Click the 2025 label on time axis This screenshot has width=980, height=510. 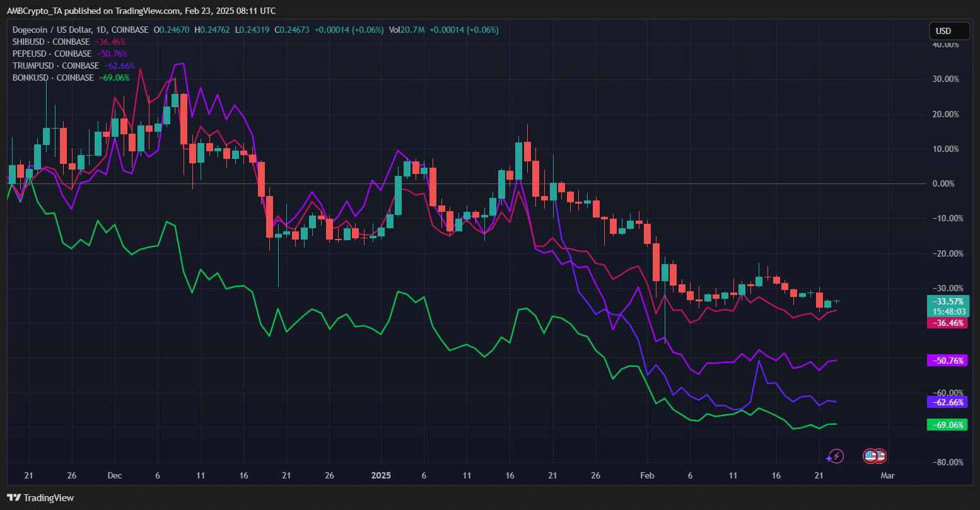click(x=381, y=475)
